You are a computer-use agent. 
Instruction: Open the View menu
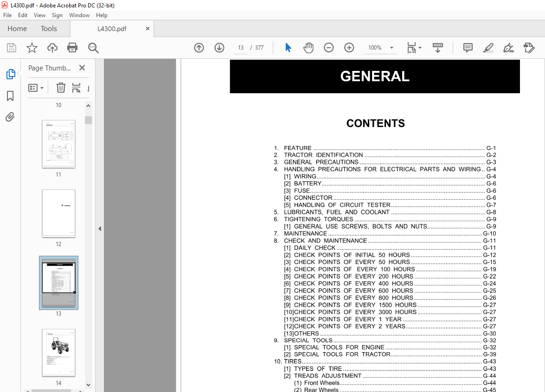click(39, 15)
